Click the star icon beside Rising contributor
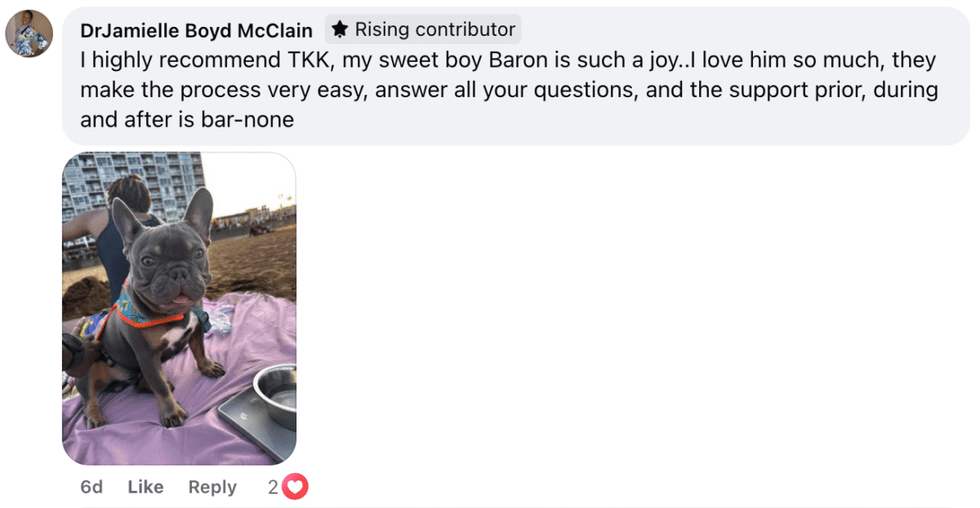The image size is (980, 508). pyautogui.click(x=341, y=30)
